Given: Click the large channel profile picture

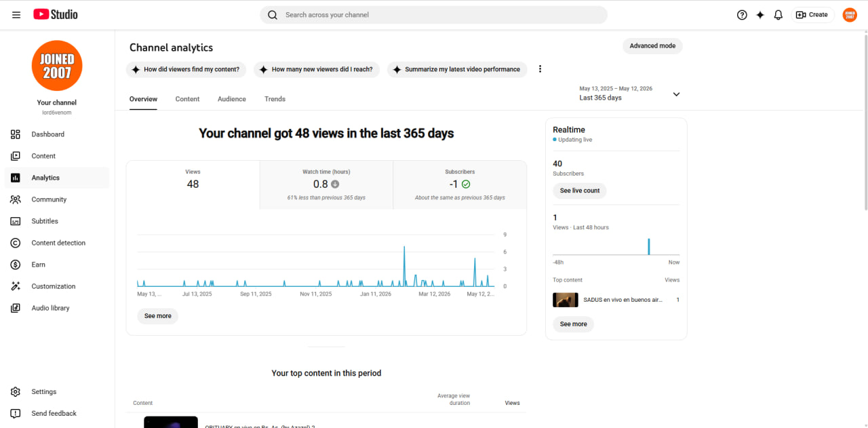Looking at the screenshot, I should coord(57,66).
